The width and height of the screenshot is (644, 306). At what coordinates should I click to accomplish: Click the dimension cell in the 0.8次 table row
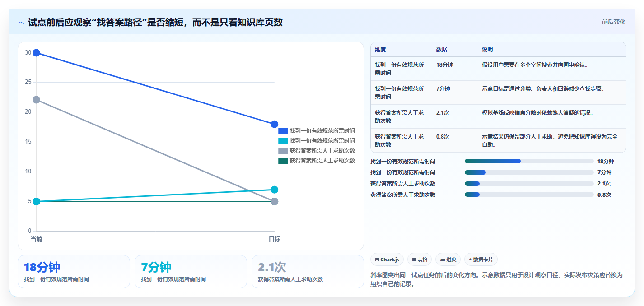click(399, 140)
